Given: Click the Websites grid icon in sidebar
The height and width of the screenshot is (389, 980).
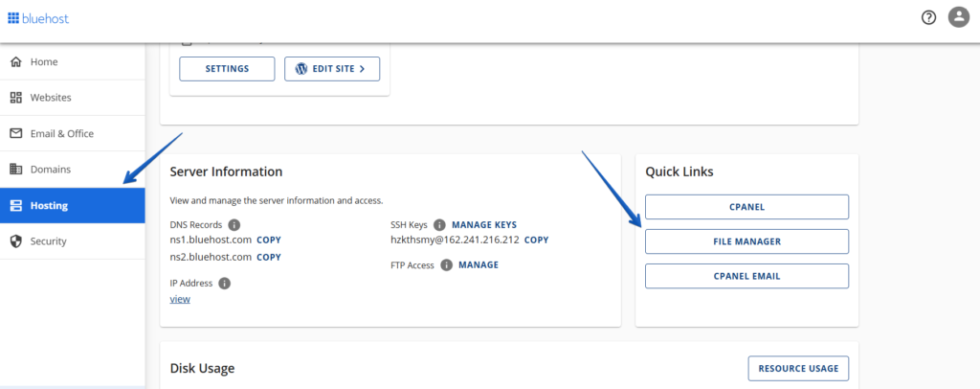Looking at the screenshot, I should [x=17, y=98].
